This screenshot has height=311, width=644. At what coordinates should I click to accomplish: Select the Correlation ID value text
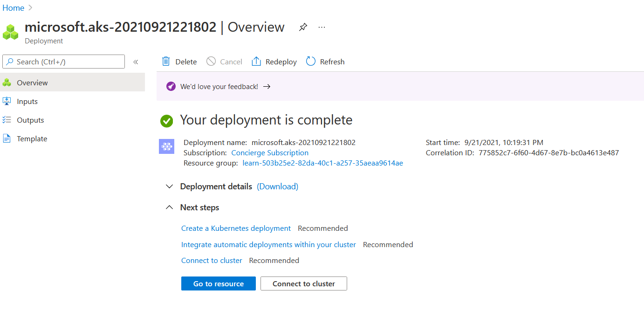click(548, 153)
